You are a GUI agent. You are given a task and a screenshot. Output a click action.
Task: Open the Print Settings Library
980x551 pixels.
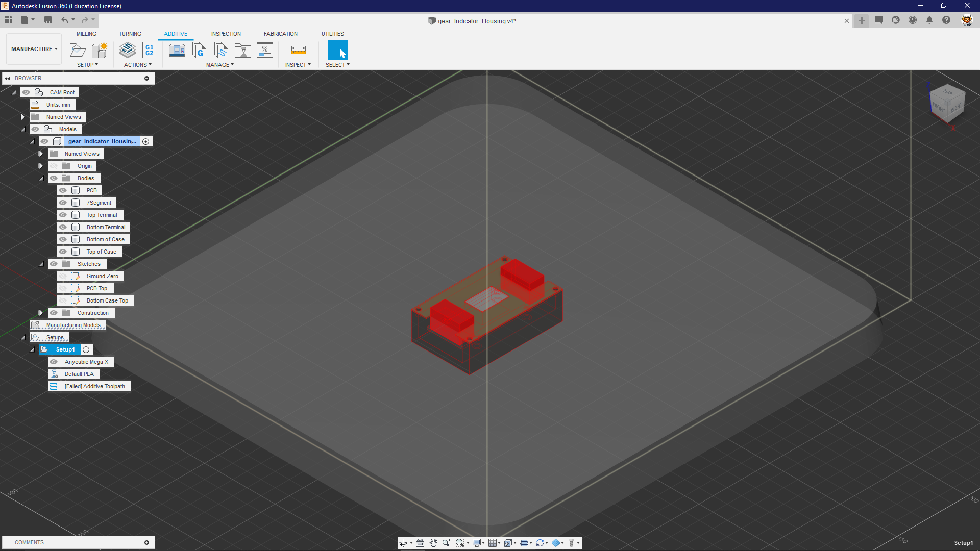(x=222, y=51)
